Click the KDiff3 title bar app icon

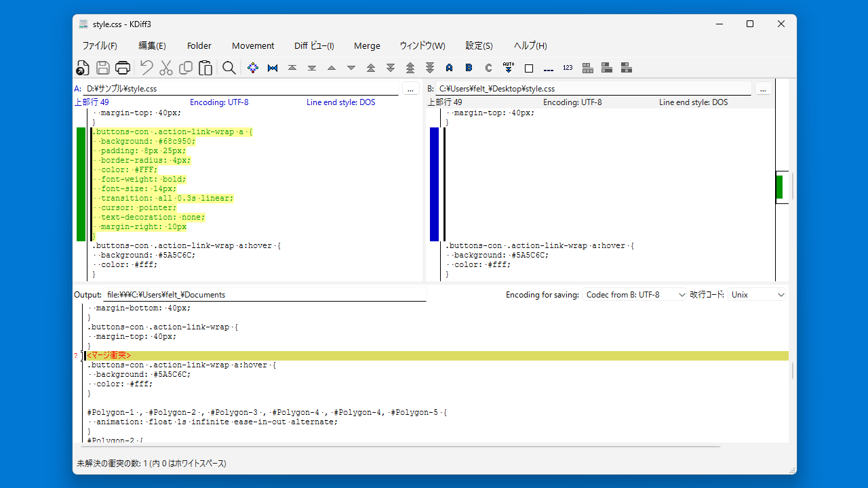click(x=83, y=24)
